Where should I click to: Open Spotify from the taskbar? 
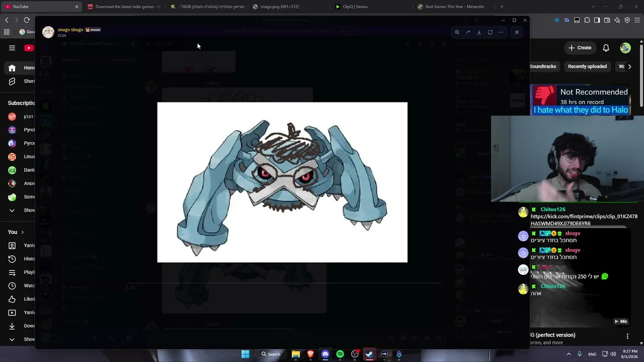(340, 354)
